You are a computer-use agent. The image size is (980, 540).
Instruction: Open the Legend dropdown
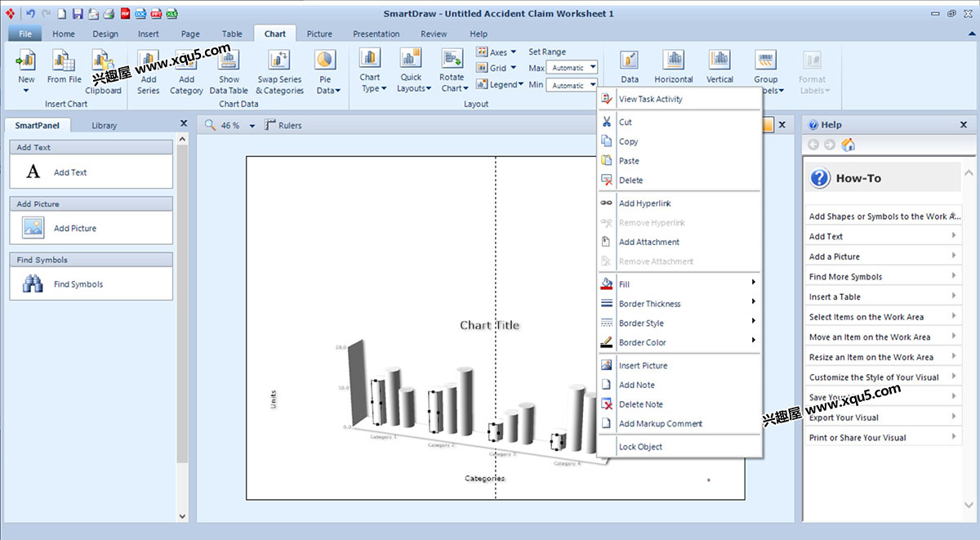tap(501, 84)
